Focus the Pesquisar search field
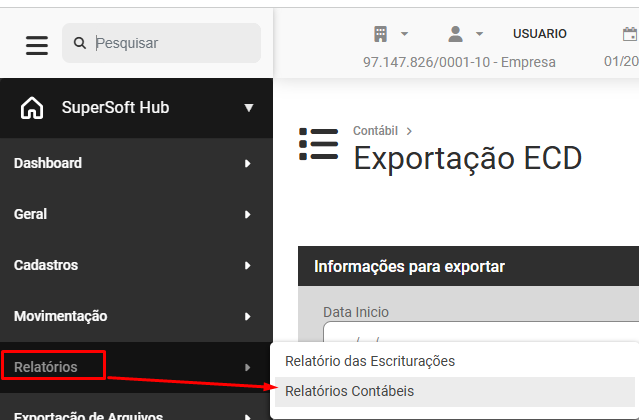 pyautogui.click(x=161, y=43)
